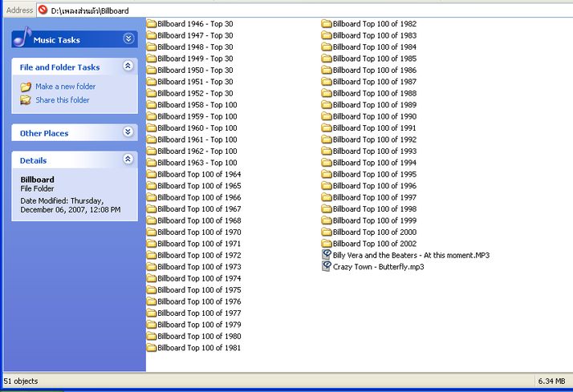The image size is (573, 392).
Task: Select Billboard 1948 - Top 30 folder icon
Action: [152, 47]
